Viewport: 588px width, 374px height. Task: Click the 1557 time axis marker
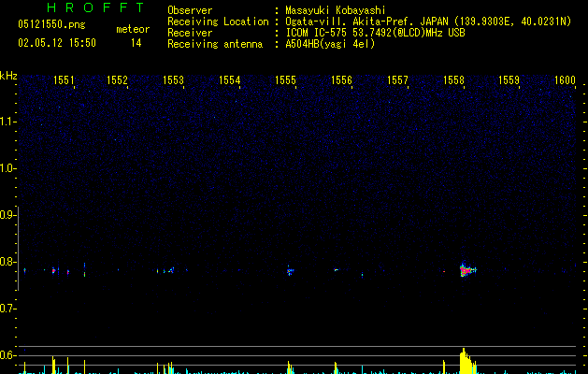[397, 80]
